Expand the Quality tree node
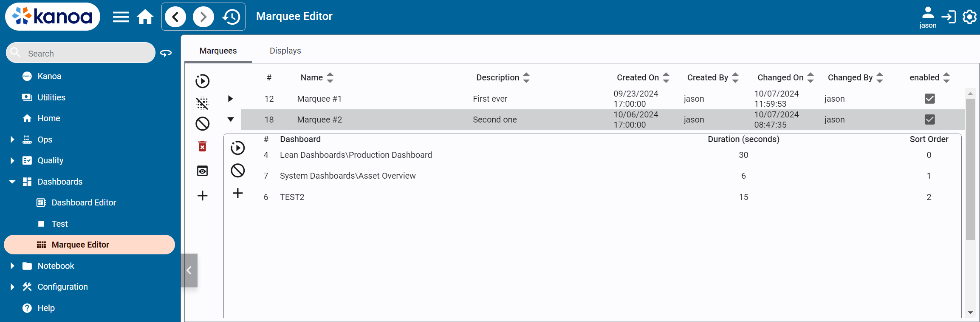The image size is (980, 322). [x=12, y=160]
